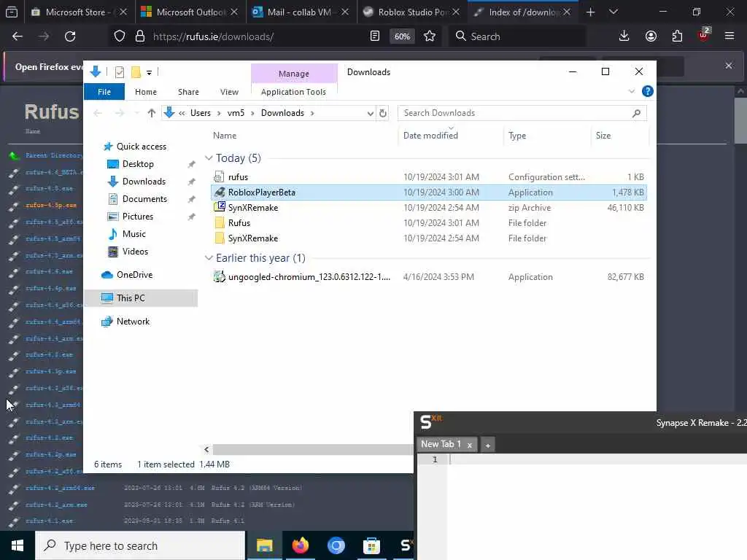The height and width of the screenshot is (560, 747).
Task: Select New Tab 1 in Synapse X
Action: 441,444
